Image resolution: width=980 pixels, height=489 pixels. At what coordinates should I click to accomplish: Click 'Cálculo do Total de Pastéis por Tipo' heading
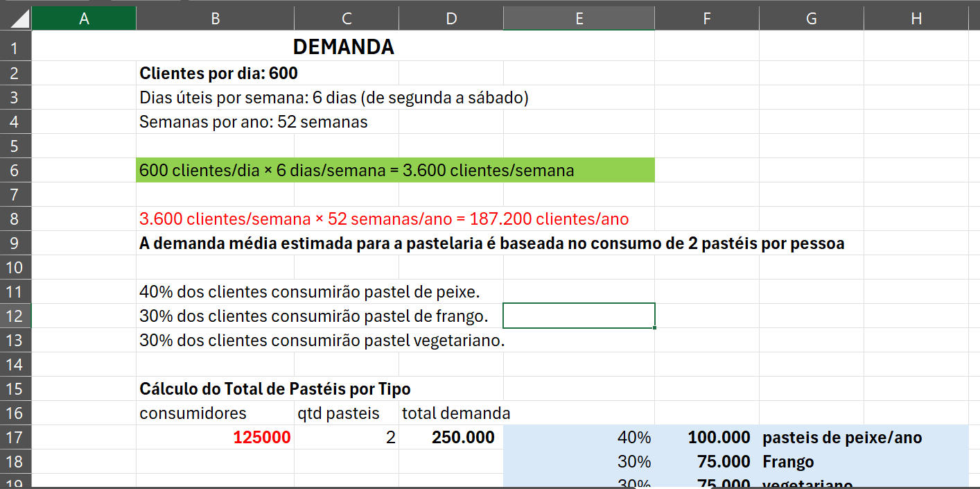point(274,389)
